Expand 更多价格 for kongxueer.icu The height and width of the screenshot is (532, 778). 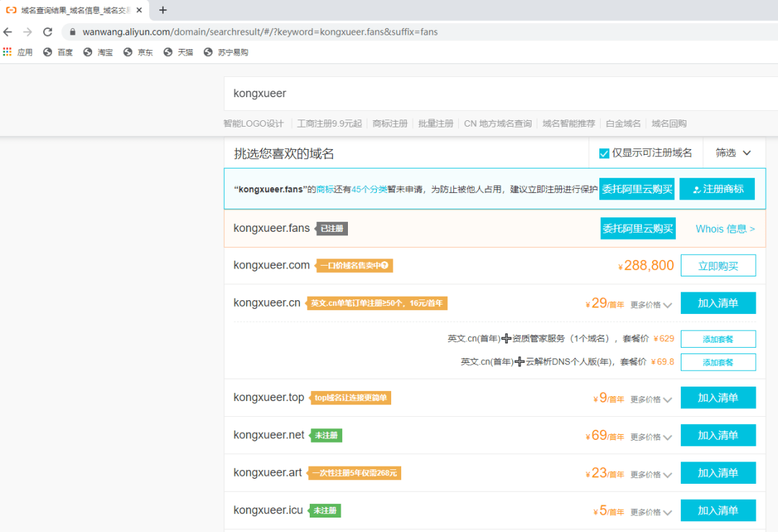click(651, 512)
